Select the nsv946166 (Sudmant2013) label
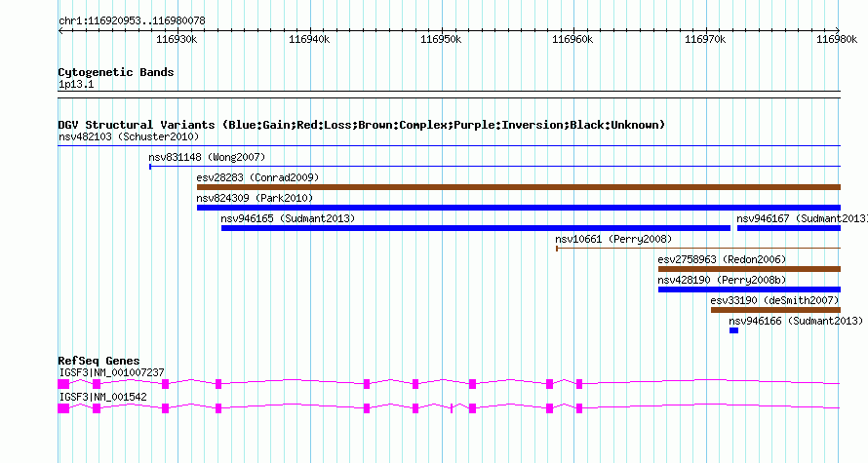Screen dimensions: 868x463 tap(796, 321)
